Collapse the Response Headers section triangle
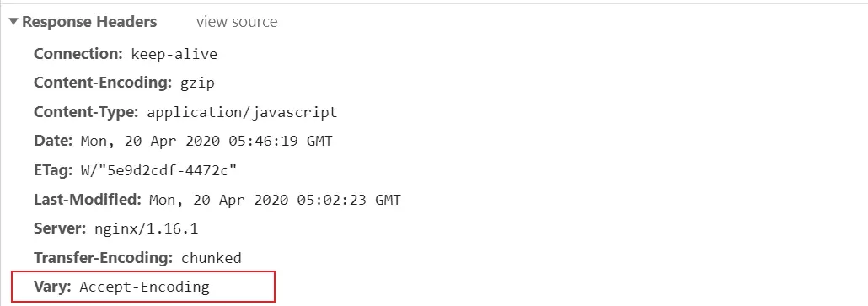Viewport: 868px width, 306px height. (13, 22)
